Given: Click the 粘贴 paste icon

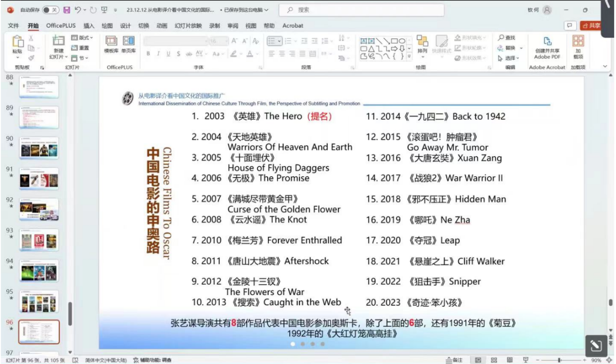Looking at the screenshot, I should [x=17, y=45].
